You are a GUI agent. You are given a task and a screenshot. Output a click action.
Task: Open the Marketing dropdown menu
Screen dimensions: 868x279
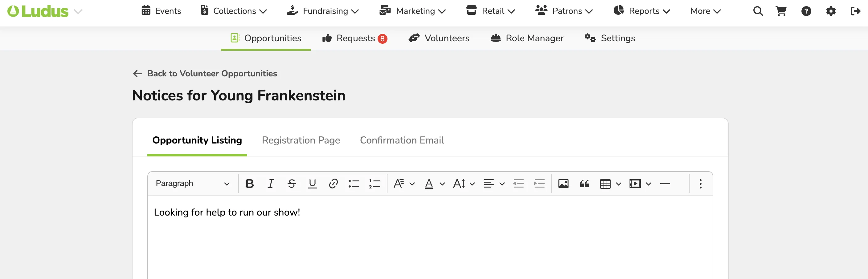tap(412, 11)
